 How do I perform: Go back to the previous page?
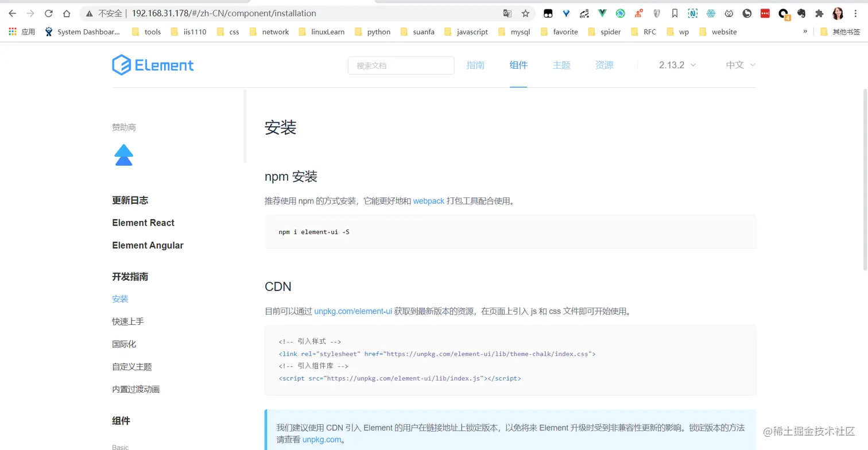[13, 13]
